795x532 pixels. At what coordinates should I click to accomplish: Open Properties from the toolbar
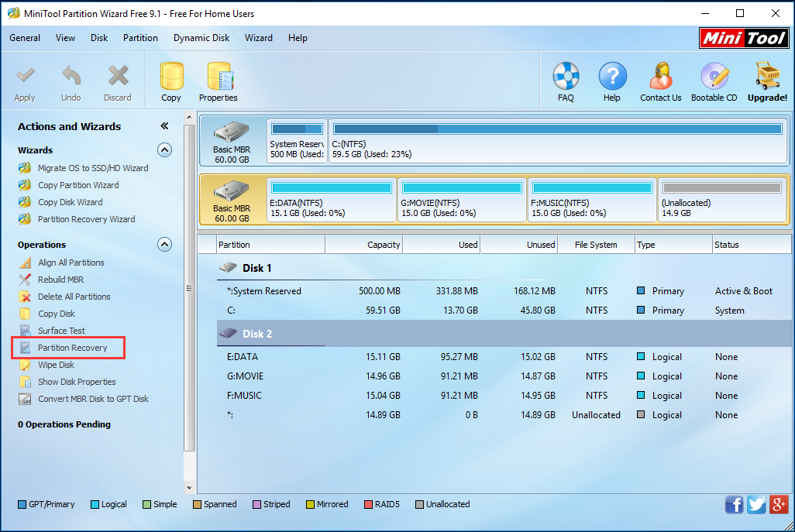tap(219, 82)
